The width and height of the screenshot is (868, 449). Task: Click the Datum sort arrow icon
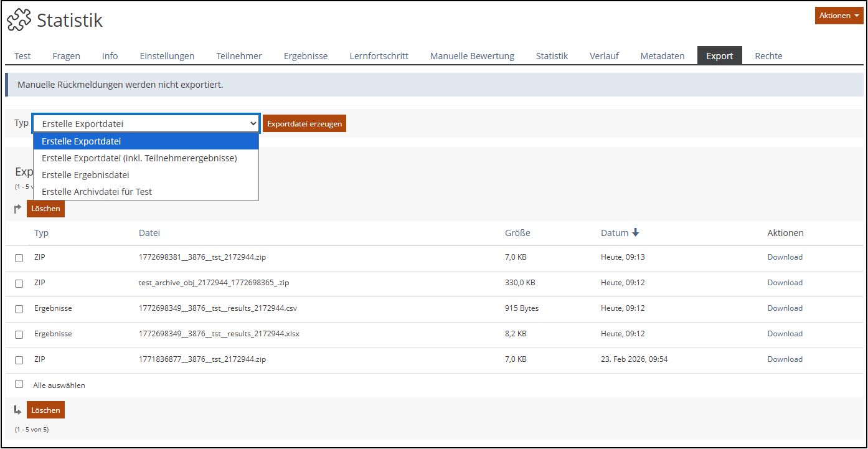pyautogui.click(x=635, y=233)
